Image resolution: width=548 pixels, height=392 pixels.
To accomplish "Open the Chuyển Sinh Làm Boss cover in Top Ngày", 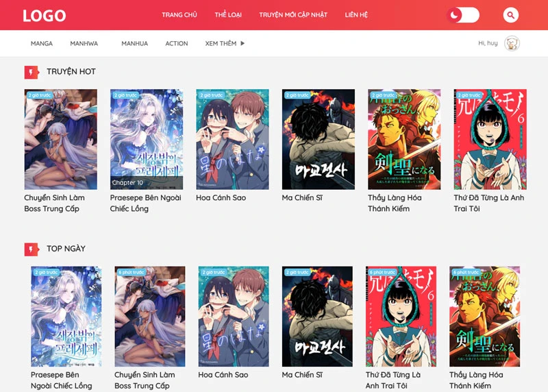I will (x=149, y=316).
